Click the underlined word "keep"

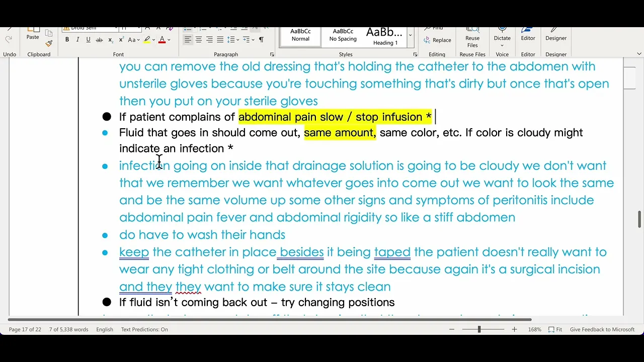point(134,252)
